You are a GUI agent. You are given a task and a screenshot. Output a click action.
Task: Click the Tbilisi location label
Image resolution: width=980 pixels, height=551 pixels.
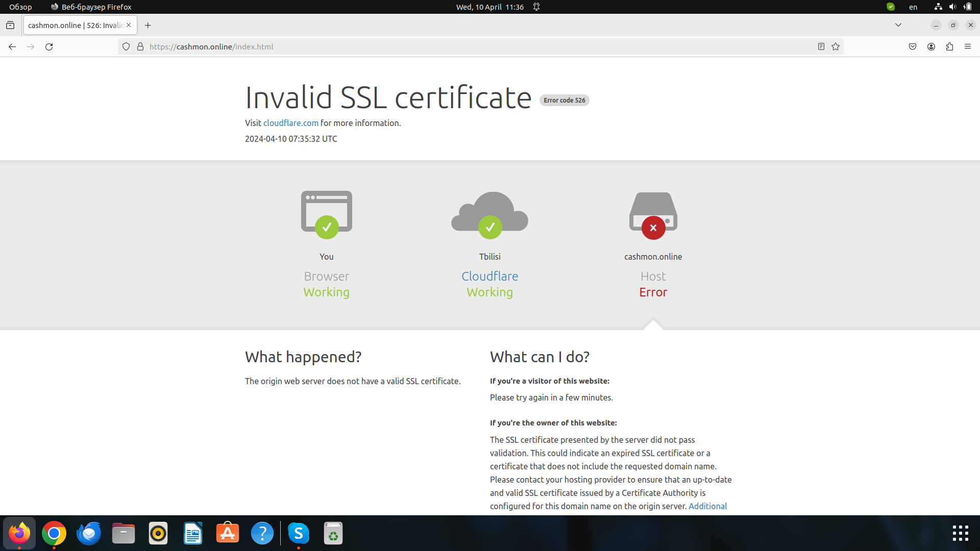(490, 257)
